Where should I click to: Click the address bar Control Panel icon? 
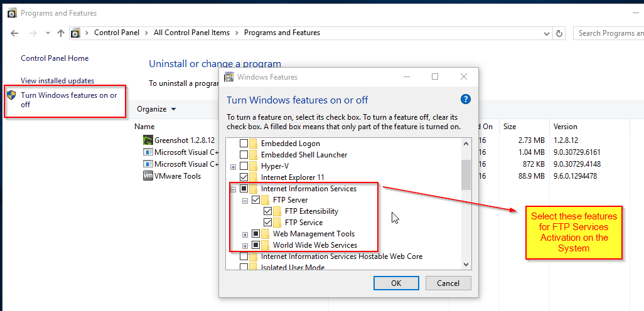click(75, 33)
